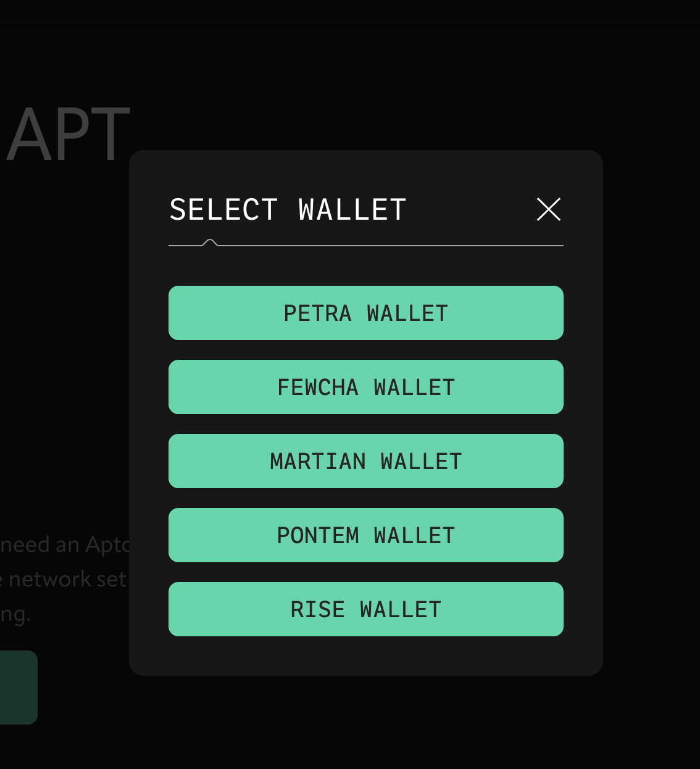Click the dimmed "network set" text line
This screenshot has height=769, width=700.
67,579
